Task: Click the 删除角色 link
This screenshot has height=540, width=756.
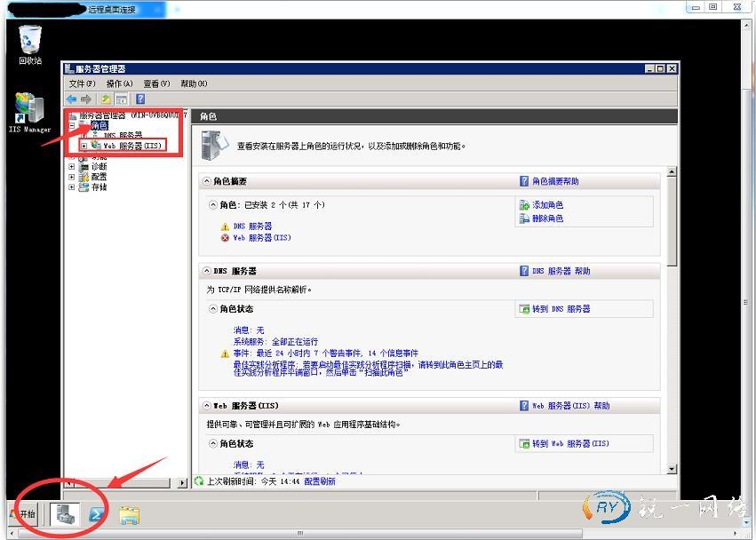Action: (546, 218)
